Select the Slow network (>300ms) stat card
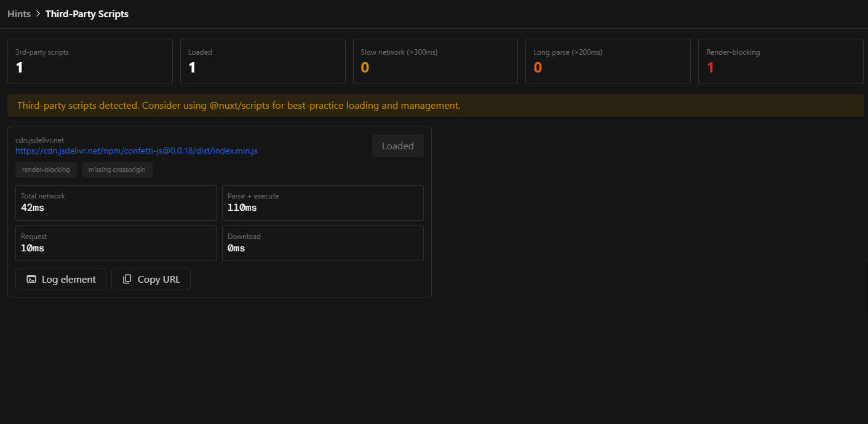868x424 pixels. pos(436,61)
